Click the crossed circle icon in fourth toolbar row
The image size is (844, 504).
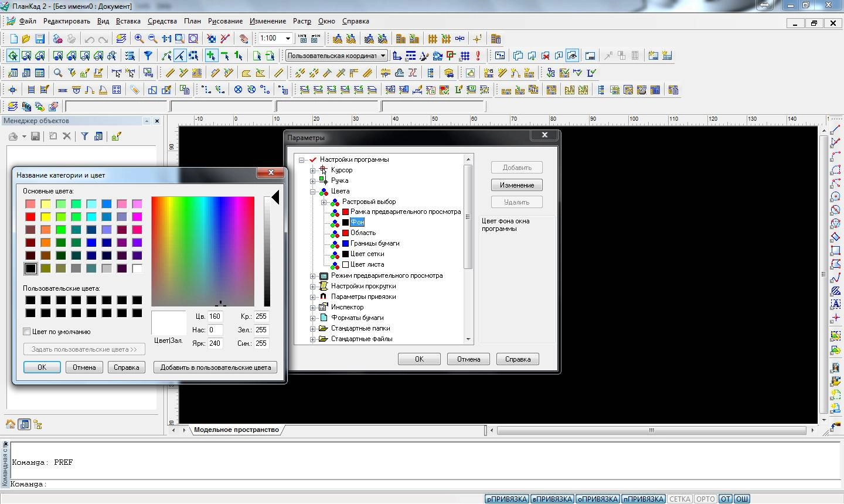(x=238, y=90)
